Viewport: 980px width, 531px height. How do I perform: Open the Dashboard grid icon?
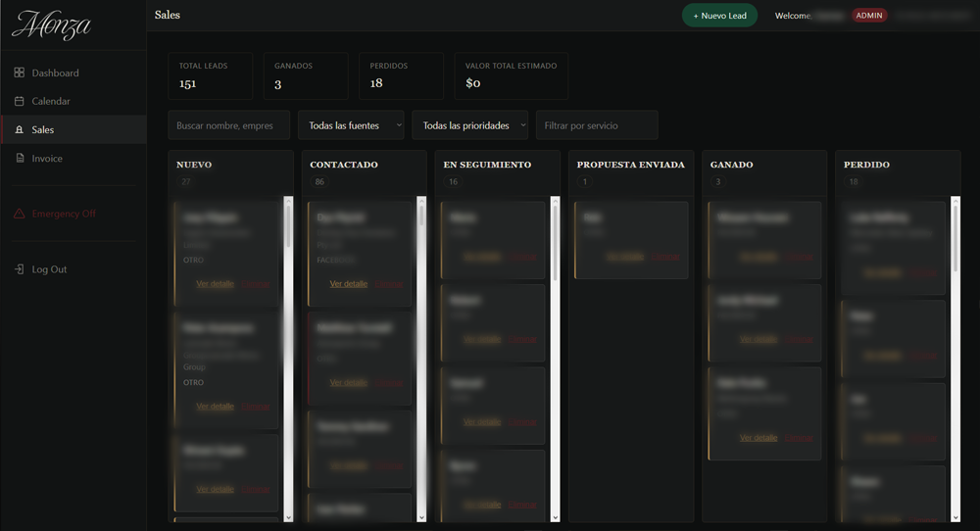pos(20,72)
